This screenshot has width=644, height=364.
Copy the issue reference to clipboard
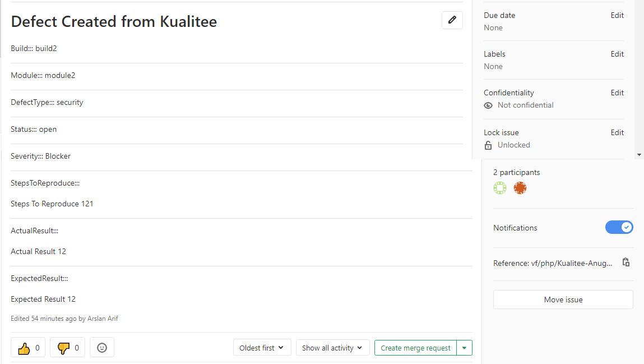click(626, 262)
